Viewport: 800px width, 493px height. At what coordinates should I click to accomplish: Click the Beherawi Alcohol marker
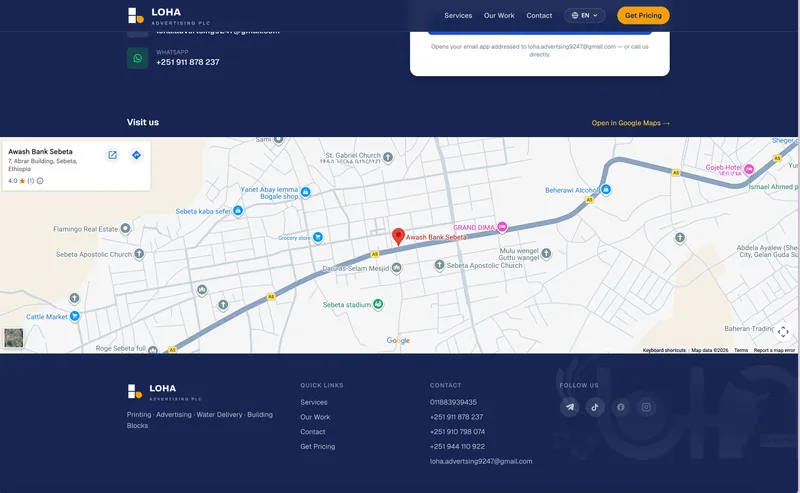(x=606, y=189)
